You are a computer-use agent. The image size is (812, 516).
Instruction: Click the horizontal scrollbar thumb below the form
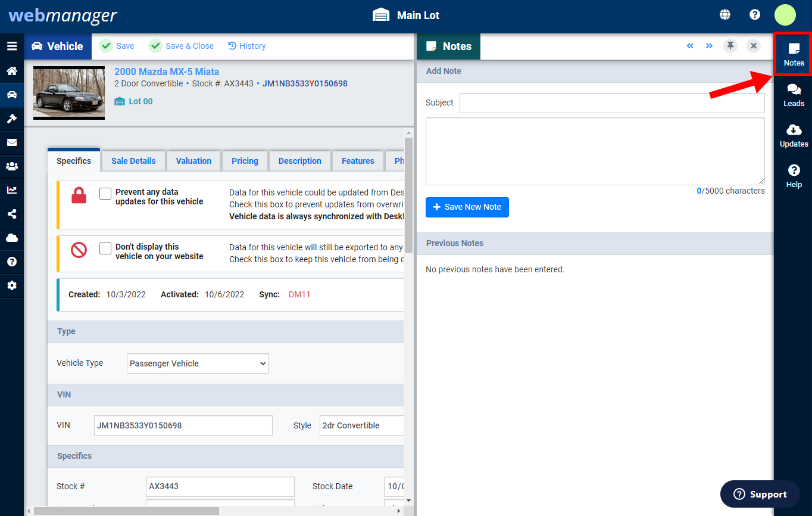pos(126,511)
